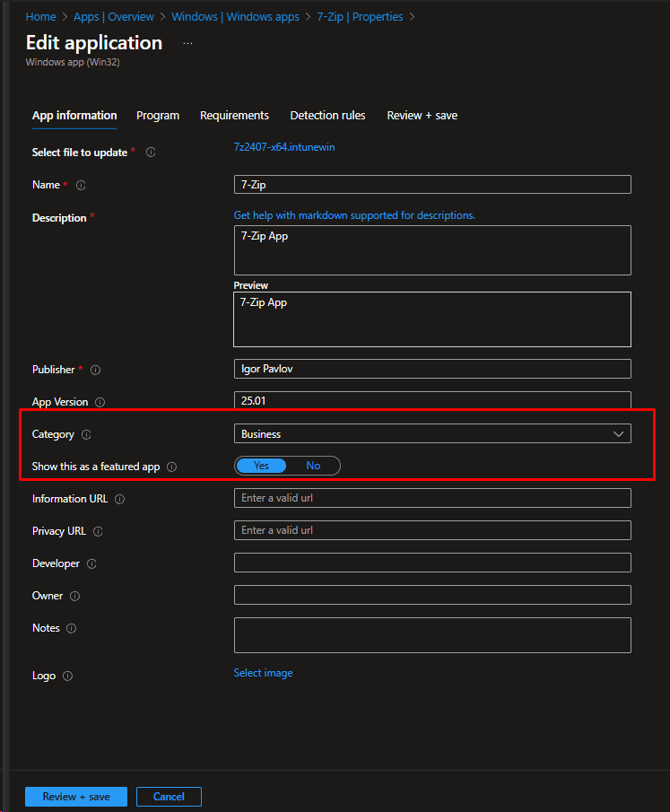Click the Select image link for Logo

click(x=263, y=673)
